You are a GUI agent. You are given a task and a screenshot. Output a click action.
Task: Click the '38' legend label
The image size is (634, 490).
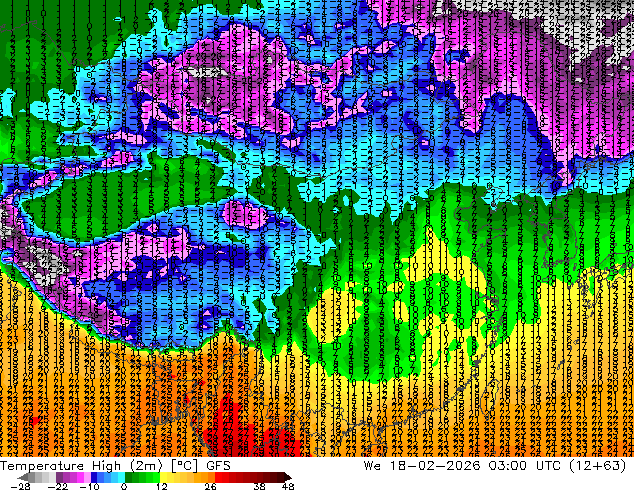[260, 486]
